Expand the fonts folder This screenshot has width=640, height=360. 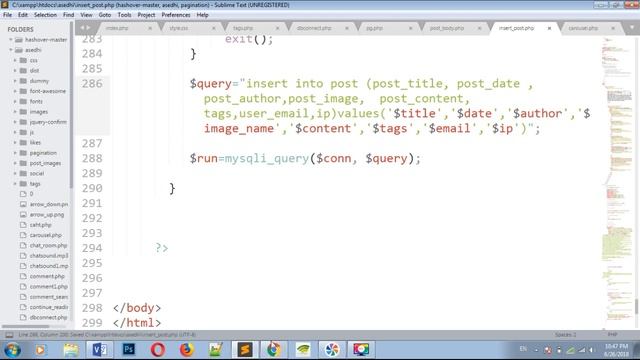click(x=15, y=101)
